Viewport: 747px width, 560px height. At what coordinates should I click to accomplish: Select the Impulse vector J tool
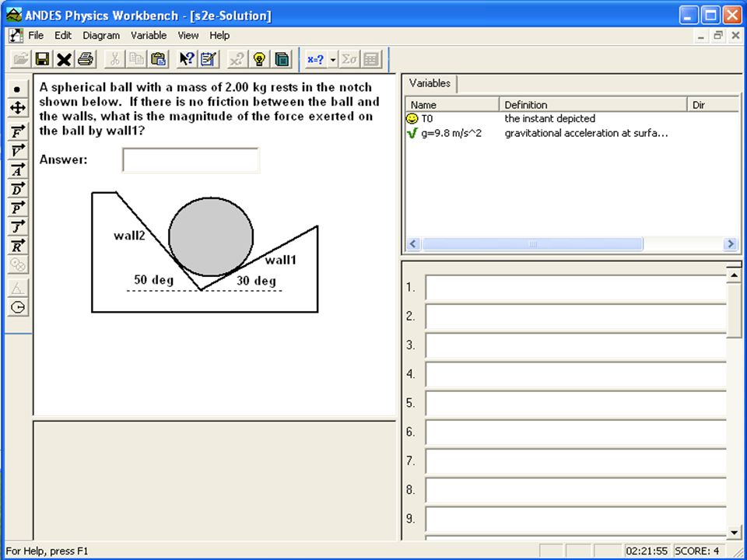(x=18, y=226)
